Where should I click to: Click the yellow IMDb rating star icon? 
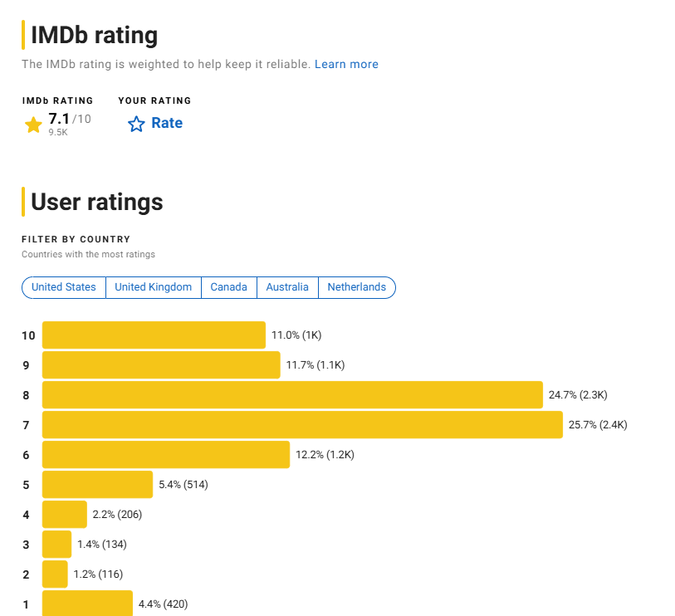(x=33, y=125)
